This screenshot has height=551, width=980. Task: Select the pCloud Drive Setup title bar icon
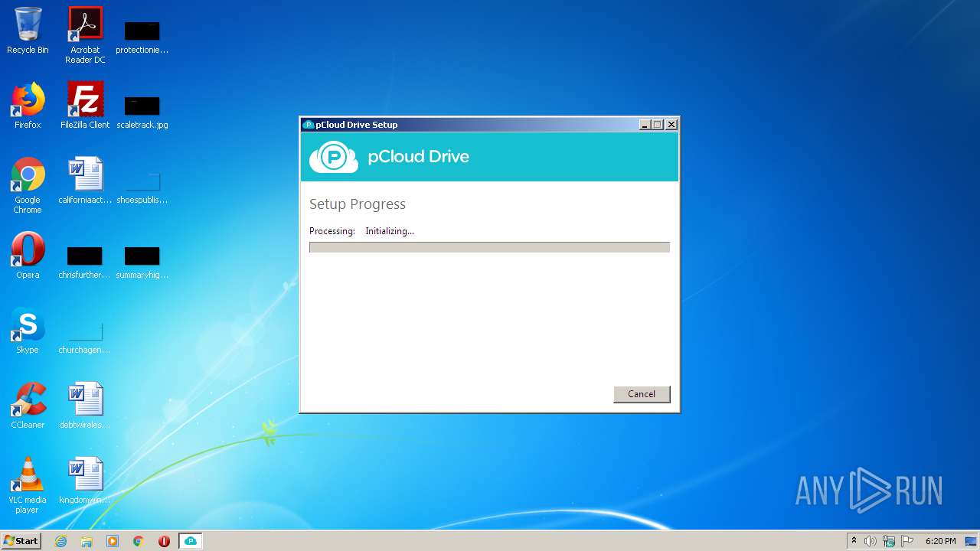(309, 125)
